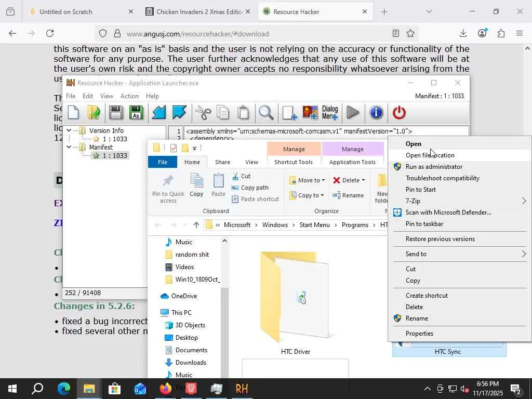Click the Copy pages icon in Resource Hacker toolbar

point(223,113)
